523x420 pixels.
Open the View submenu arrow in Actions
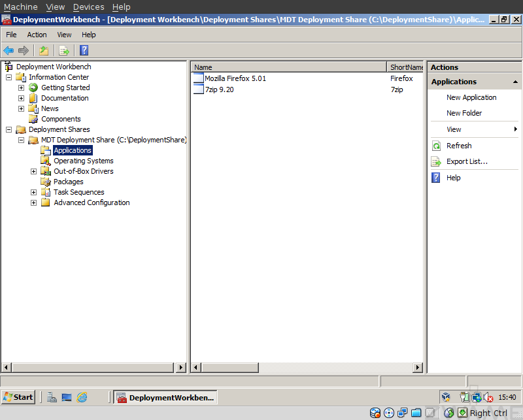coord(515,129)
